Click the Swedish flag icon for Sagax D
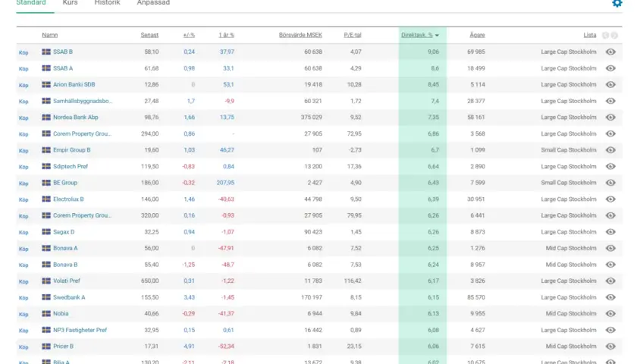637x364 pixels. (46, 231)
